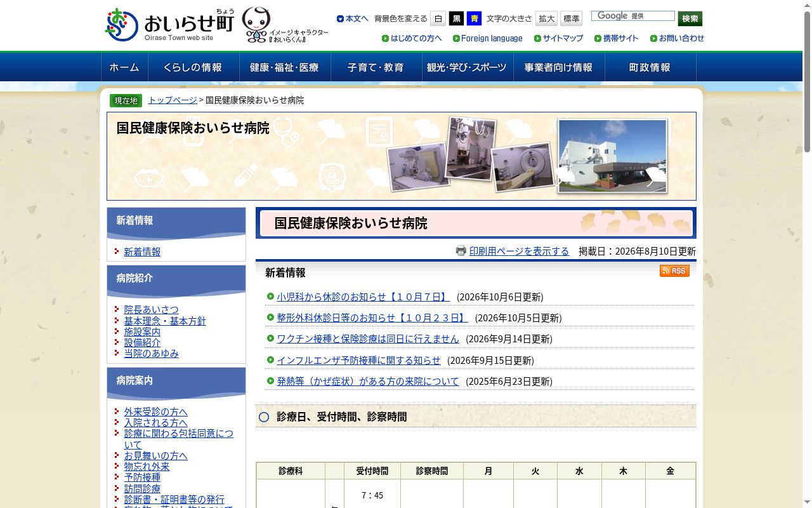The image size is (812, 508).
Task: Open the くらしの情報 menu
Action: [x=193, y=67]
